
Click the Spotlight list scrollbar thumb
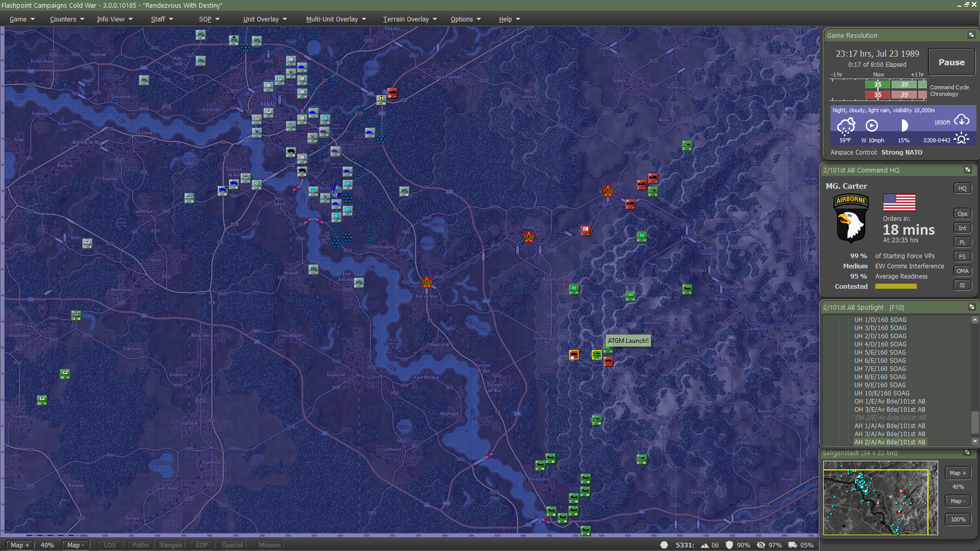(x=975, y=421)
